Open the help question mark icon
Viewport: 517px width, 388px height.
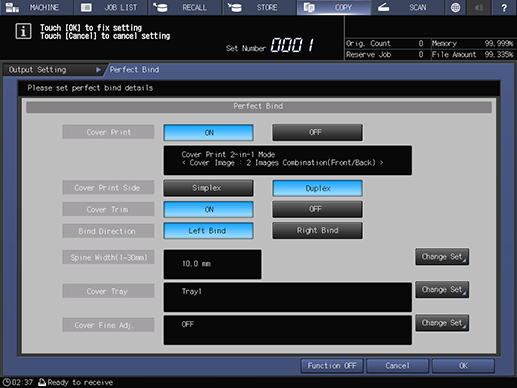pos(504,7)
